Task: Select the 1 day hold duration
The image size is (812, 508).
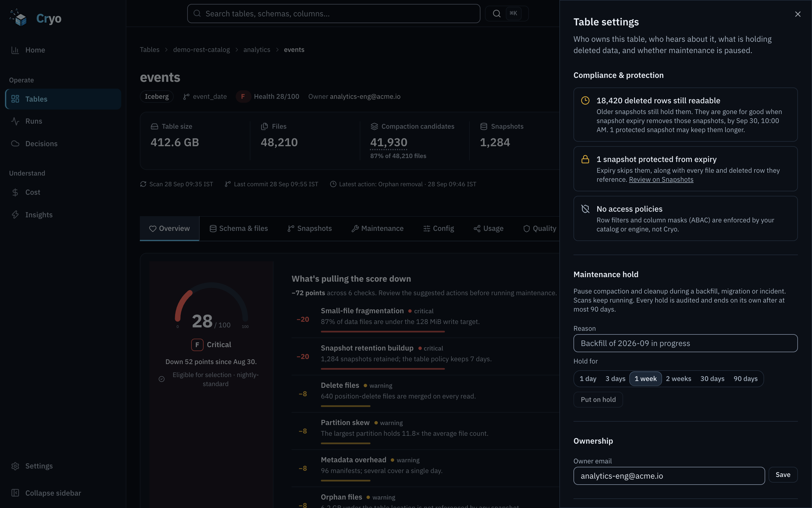Action: [588, 379]
